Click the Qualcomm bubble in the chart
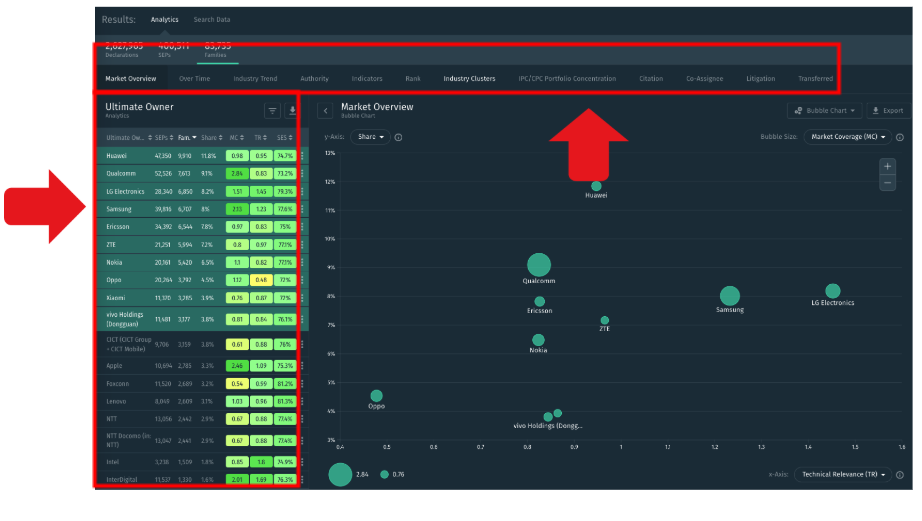 [x=539, y=265]
